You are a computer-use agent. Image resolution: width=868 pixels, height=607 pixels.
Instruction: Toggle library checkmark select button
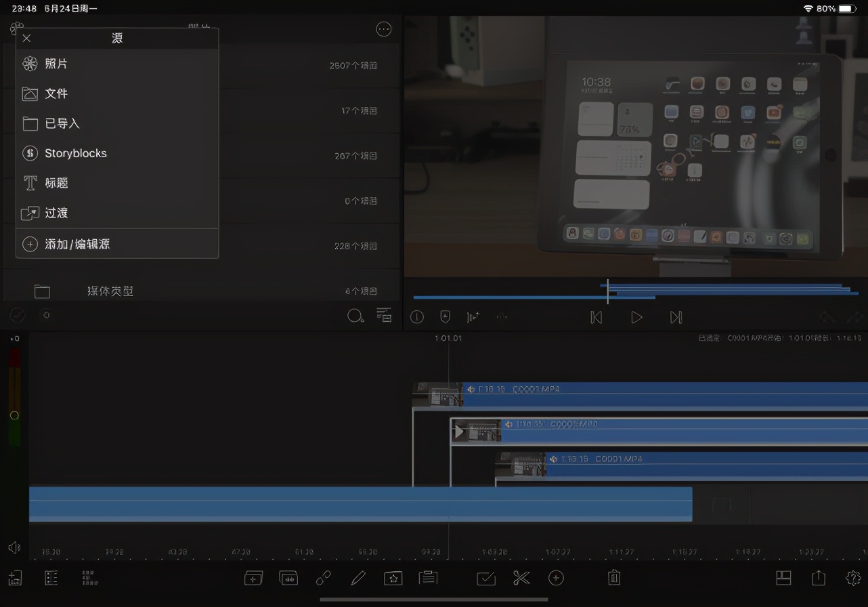(18, 315)
